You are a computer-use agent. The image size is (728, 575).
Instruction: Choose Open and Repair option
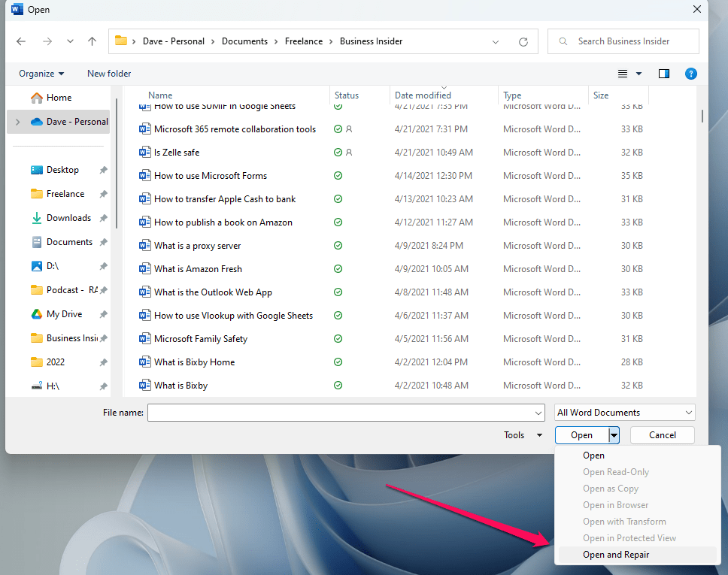[x=638, y=555]
